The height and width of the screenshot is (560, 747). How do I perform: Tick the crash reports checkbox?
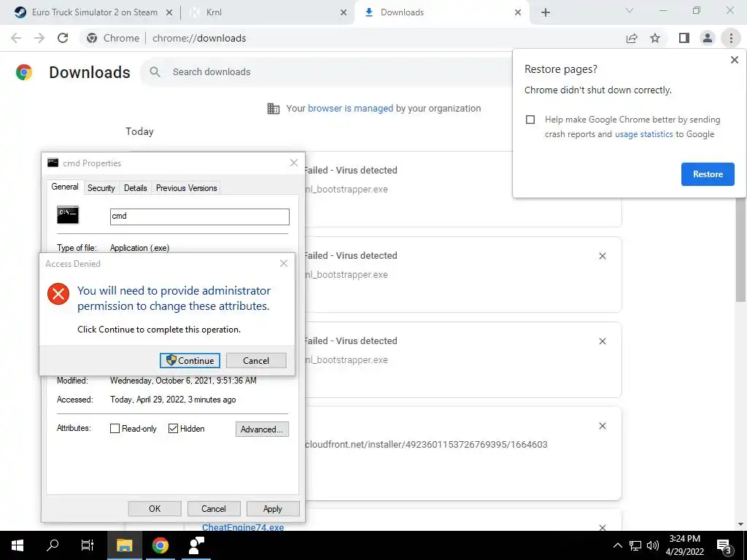[530, 120]
